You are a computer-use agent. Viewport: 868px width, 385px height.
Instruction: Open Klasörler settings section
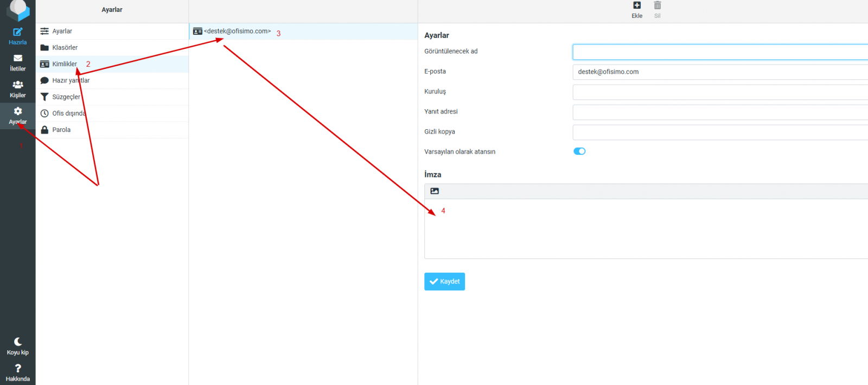(x=65, y=48)
